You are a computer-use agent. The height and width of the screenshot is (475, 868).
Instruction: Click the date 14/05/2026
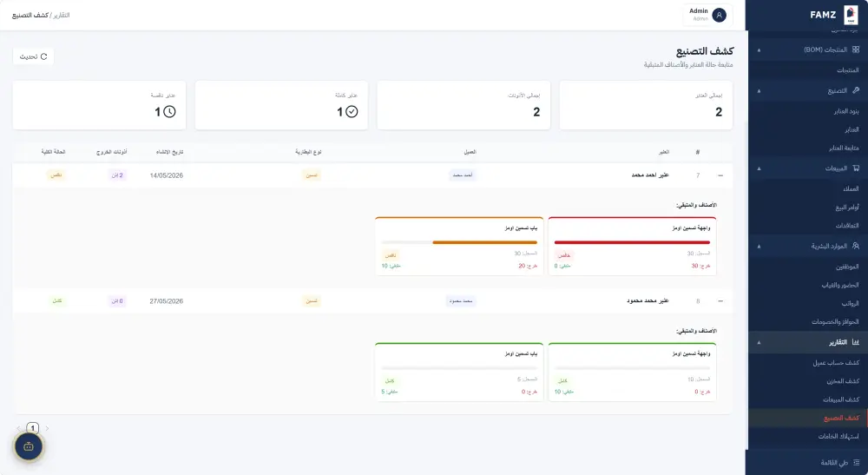click(x=166, y=175)
